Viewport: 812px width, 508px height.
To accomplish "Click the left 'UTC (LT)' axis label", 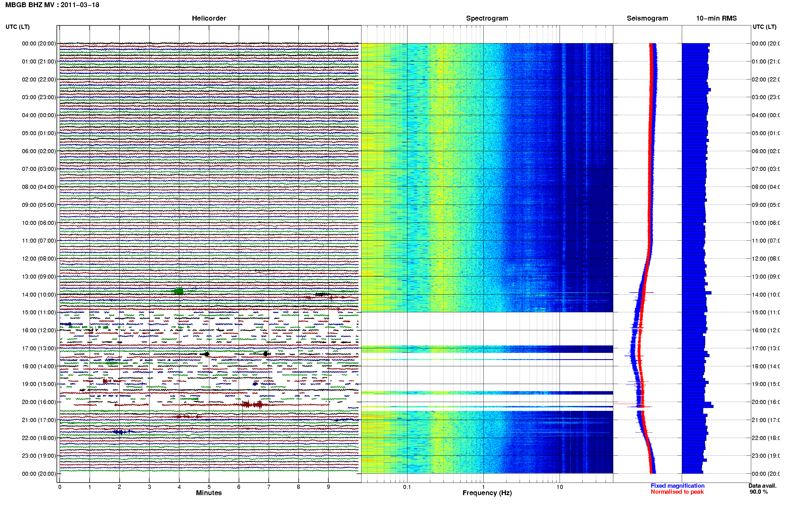I will [17, 27].
